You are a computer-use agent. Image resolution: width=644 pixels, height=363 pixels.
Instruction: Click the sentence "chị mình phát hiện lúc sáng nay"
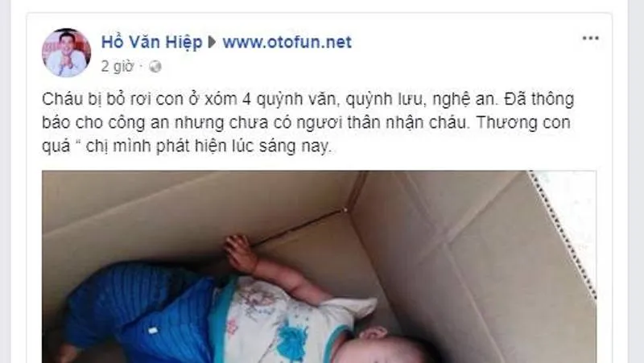pyautogui.click(x=208, y=146)
